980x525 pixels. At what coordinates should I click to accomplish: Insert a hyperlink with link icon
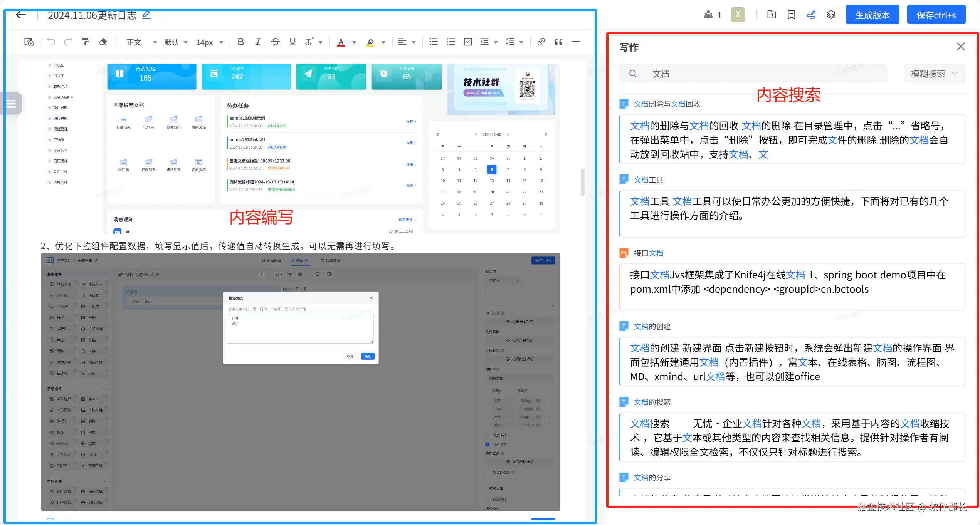pyautogui.click(x=541, y=42)
